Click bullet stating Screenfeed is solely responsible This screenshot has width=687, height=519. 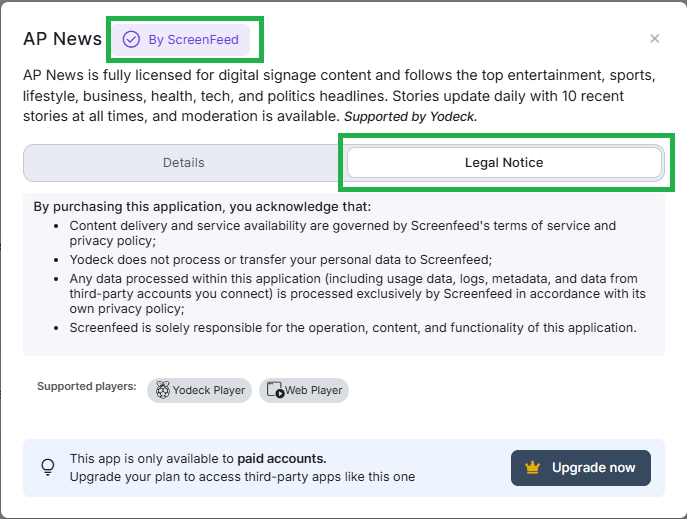pyautogui.click(x=352, y=327)
